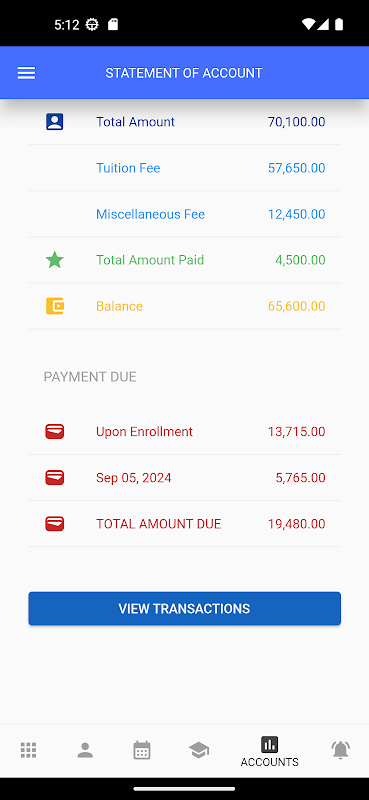Tap the card icon beside Sep 05, 2024
The width and height of the screenshot is (369, 800).
pyautogui.click(x=55, y=478)
